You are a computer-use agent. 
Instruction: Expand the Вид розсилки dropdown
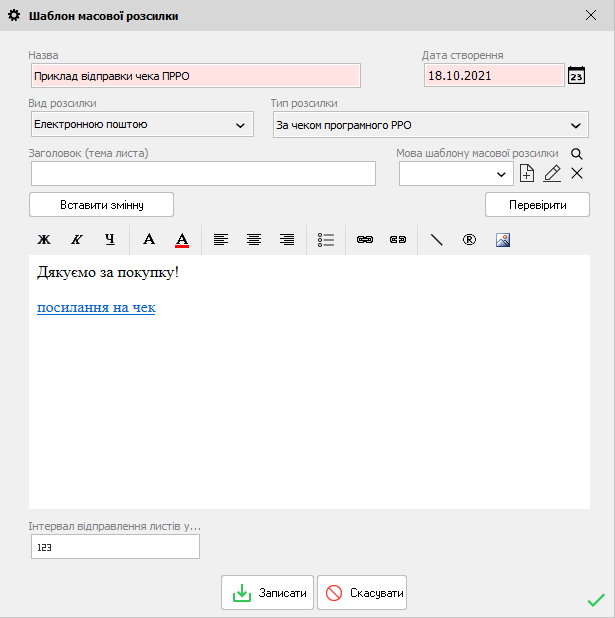(x=240, y=125)
